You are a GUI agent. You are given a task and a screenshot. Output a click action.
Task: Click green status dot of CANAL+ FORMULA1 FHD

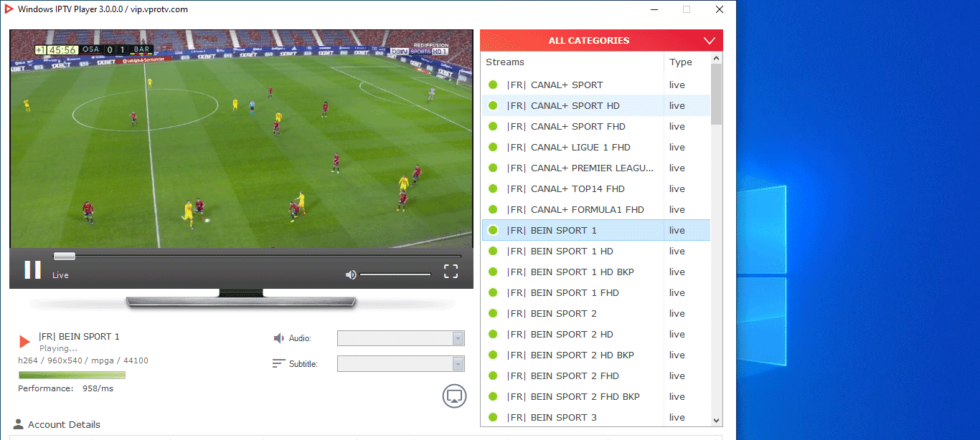(493, 209)
